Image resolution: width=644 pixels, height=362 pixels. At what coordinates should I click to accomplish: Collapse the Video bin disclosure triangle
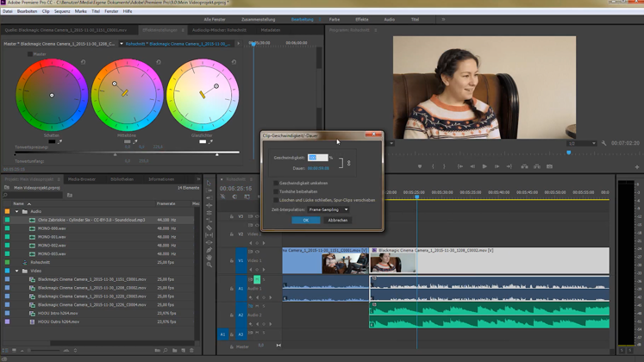click(16, 271)
